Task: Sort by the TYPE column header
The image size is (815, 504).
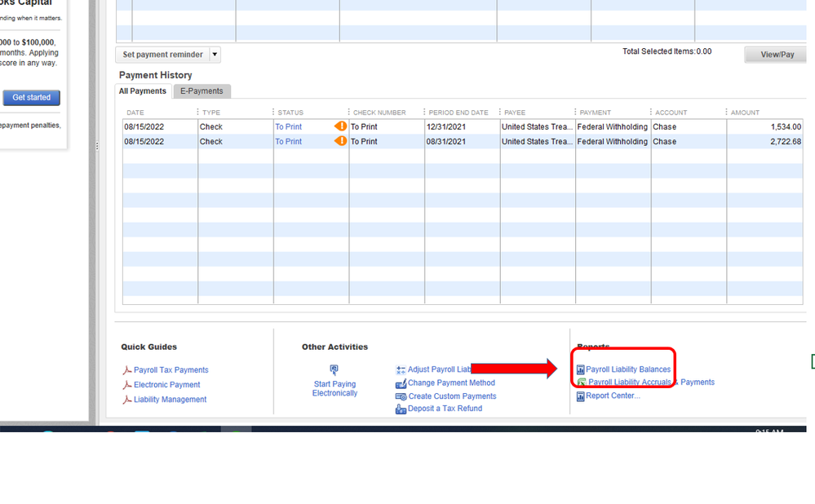Action: [x=211, y=113]
